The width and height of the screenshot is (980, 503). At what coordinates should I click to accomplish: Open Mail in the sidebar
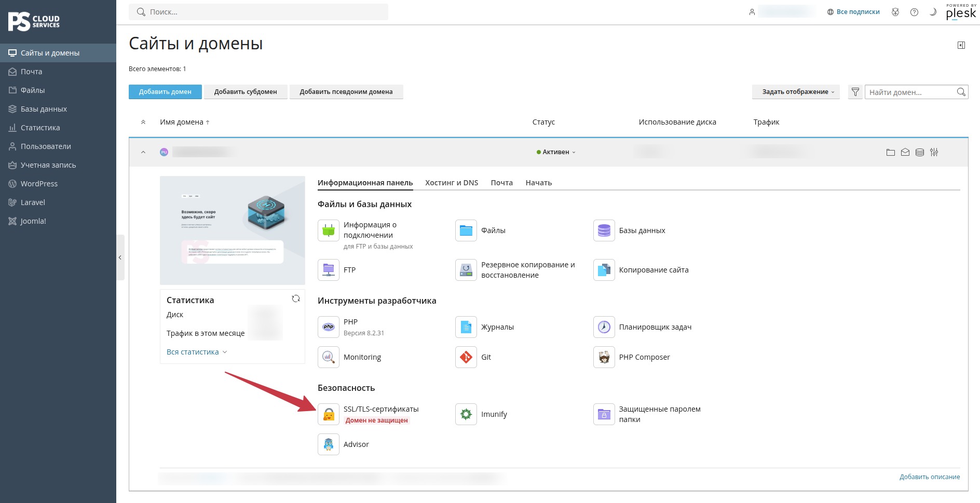pos(58,72)
